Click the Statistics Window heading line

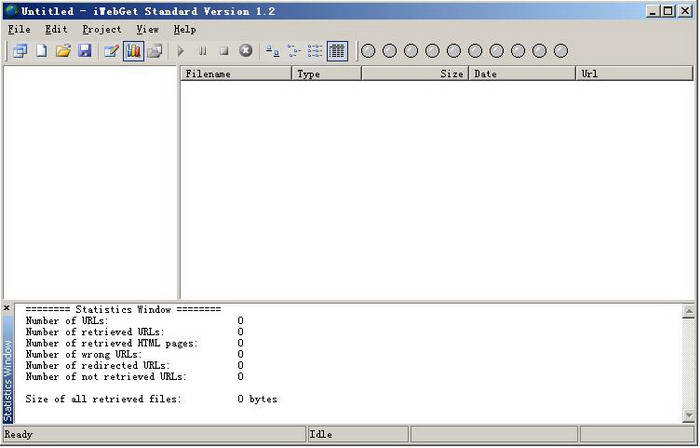coord(123,309)
